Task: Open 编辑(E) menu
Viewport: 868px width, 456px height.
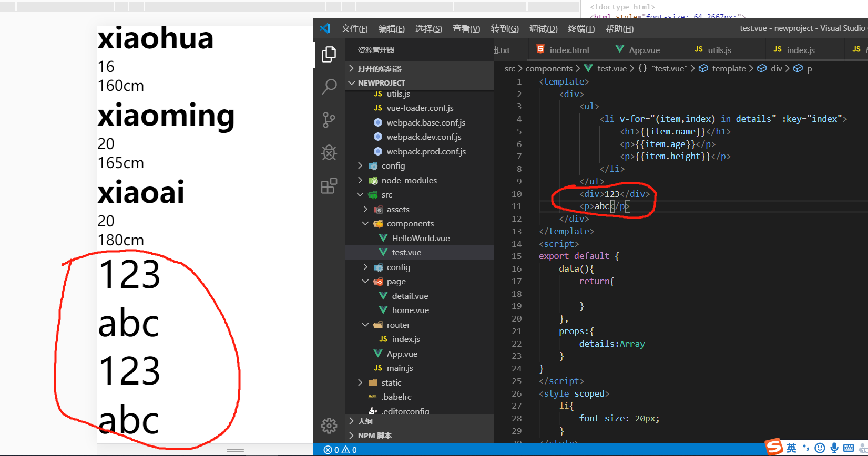Action: (392, 28)
